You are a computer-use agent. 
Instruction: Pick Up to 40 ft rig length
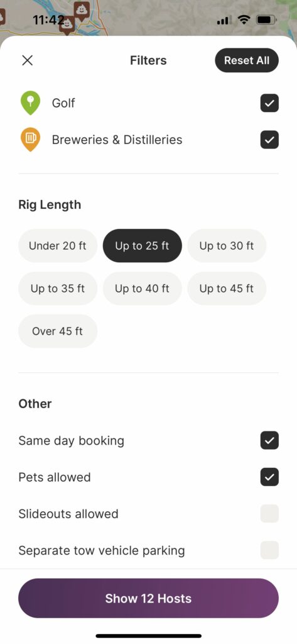[x=142, y=288]
